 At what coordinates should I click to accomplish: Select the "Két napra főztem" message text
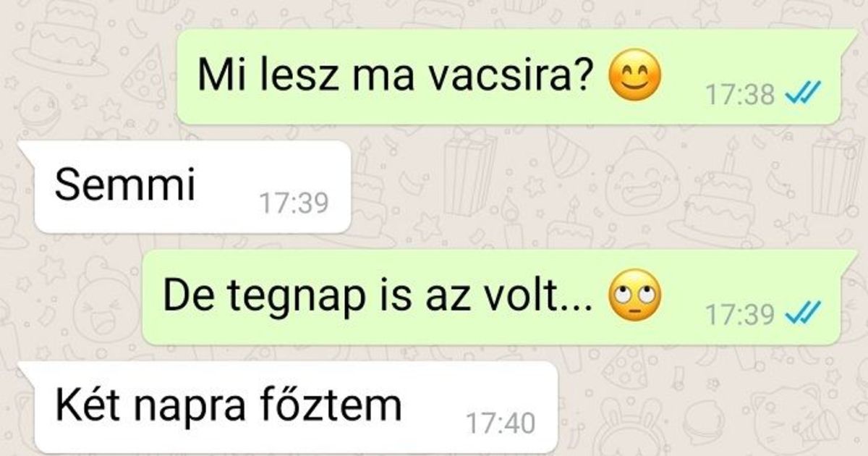pyautogui.click(x=228, y=406)
